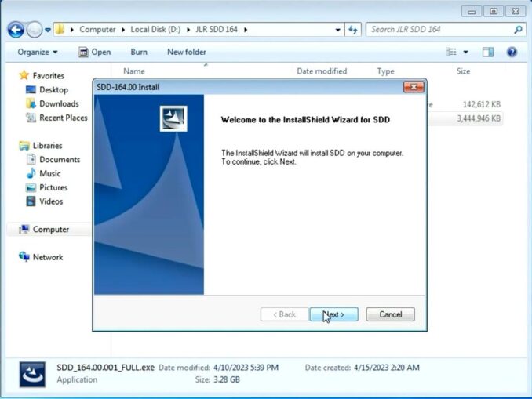Select Local Disk (D:) breadcrumb
Viewport: 532px width, 399px height.
tap(155, 30)
